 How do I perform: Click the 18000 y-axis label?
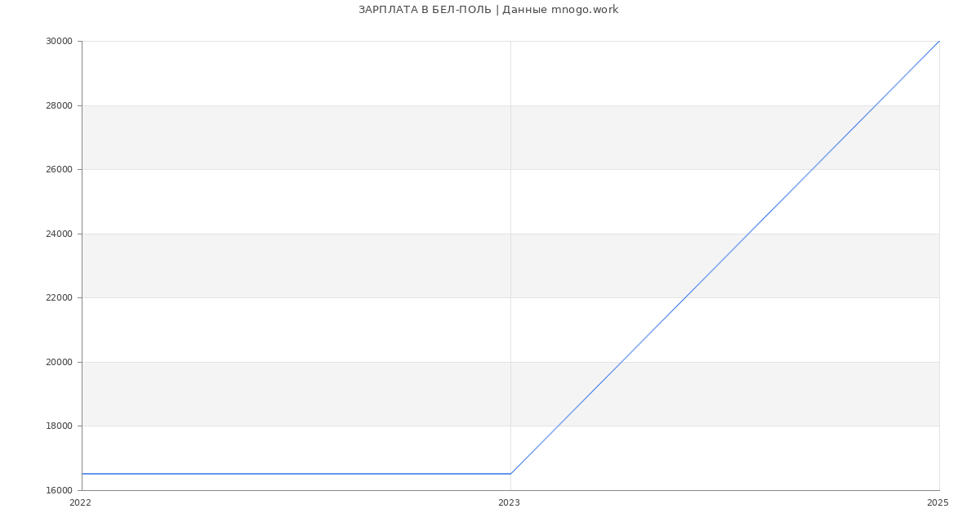[x=59, y=426]
